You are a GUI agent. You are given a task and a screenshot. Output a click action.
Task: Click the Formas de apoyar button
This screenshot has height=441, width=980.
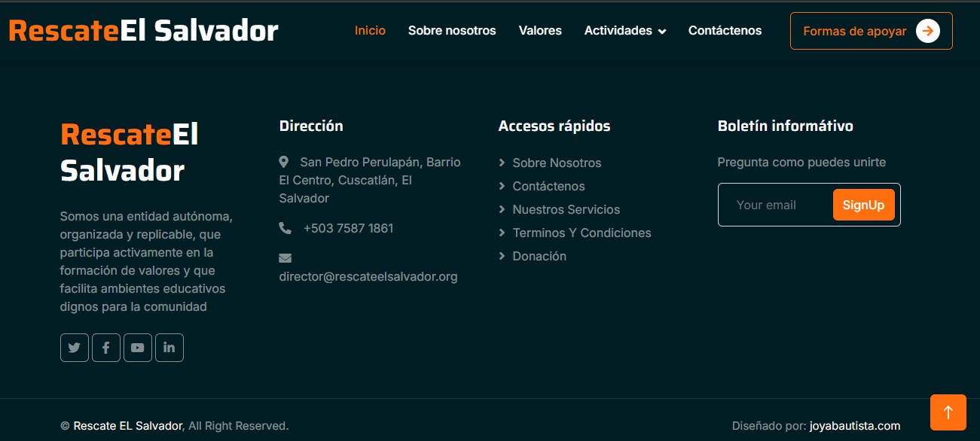point(871,31)
